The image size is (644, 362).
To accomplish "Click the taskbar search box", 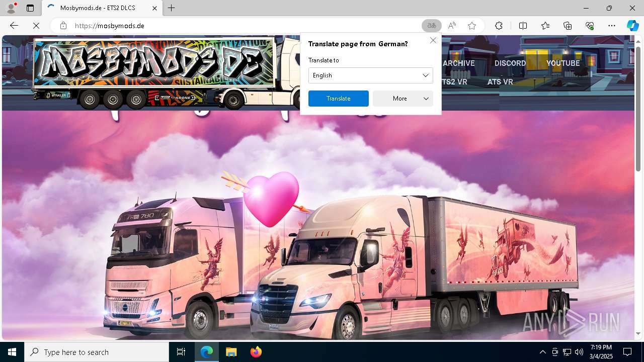I will pos(97,352).
